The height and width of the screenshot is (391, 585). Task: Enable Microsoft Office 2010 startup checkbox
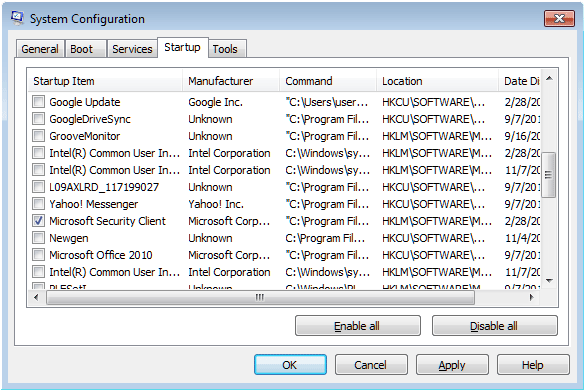[38, 255]
